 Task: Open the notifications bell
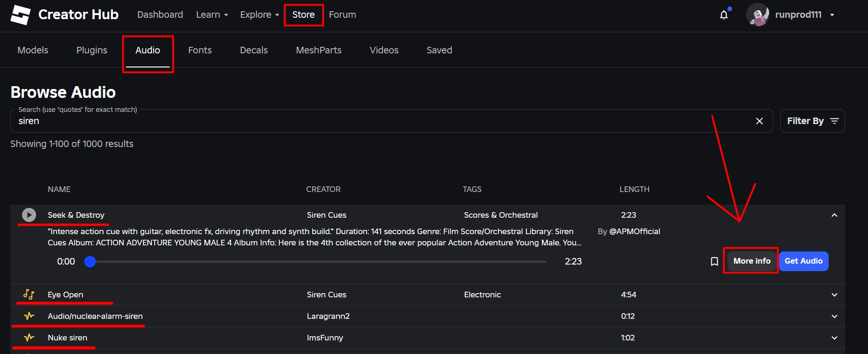[x=724, y=15]
